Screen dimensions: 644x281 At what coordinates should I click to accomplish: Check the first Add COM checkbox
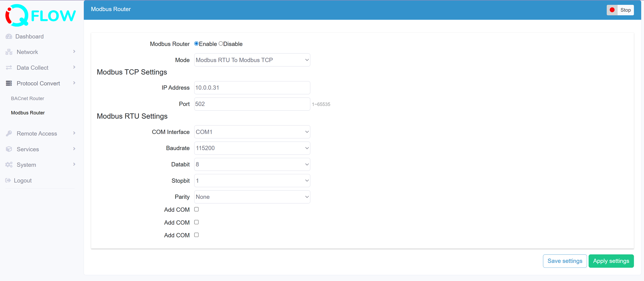pyautogui.click(x=196, y=209)
